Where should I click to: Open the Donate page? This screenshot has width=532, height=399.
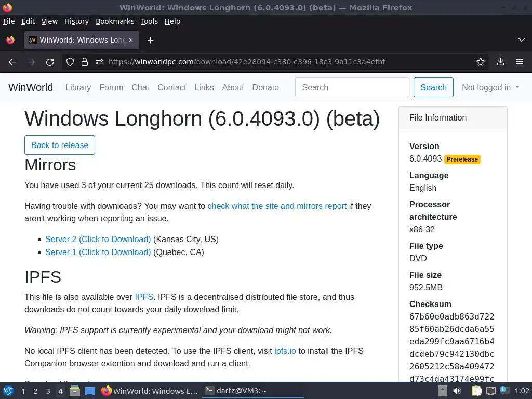tap(265, 87)
